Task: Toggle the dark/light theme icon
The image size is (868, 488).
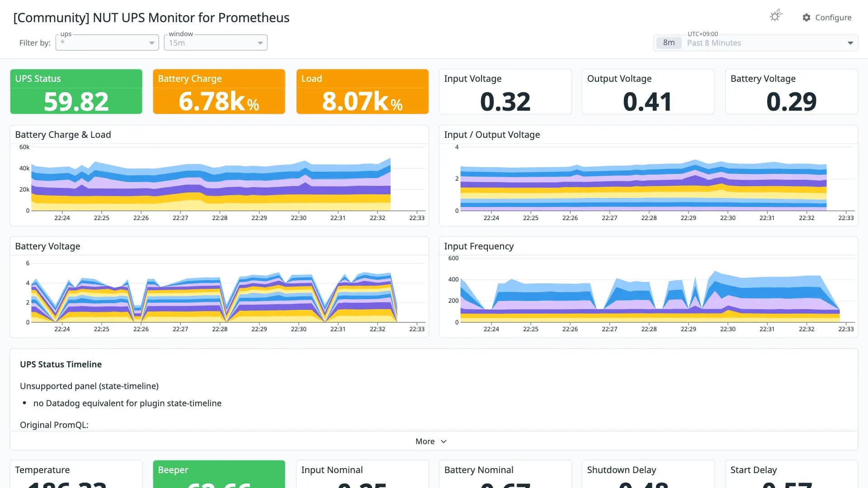Action: point(776,16)
